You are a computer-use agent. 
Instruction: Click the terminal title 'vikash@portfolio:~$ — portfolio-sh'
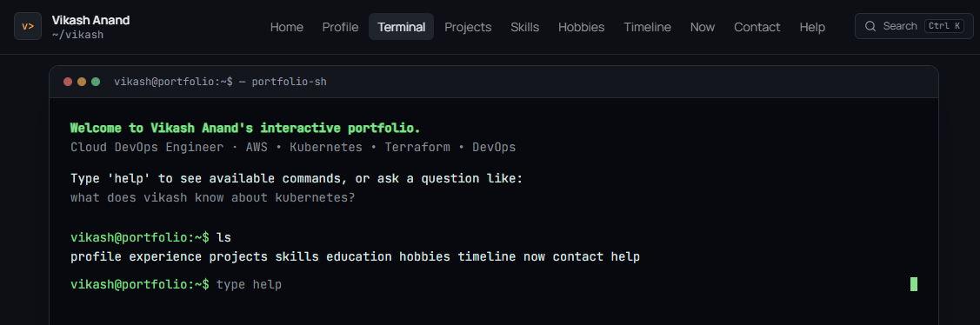point(221,82)
